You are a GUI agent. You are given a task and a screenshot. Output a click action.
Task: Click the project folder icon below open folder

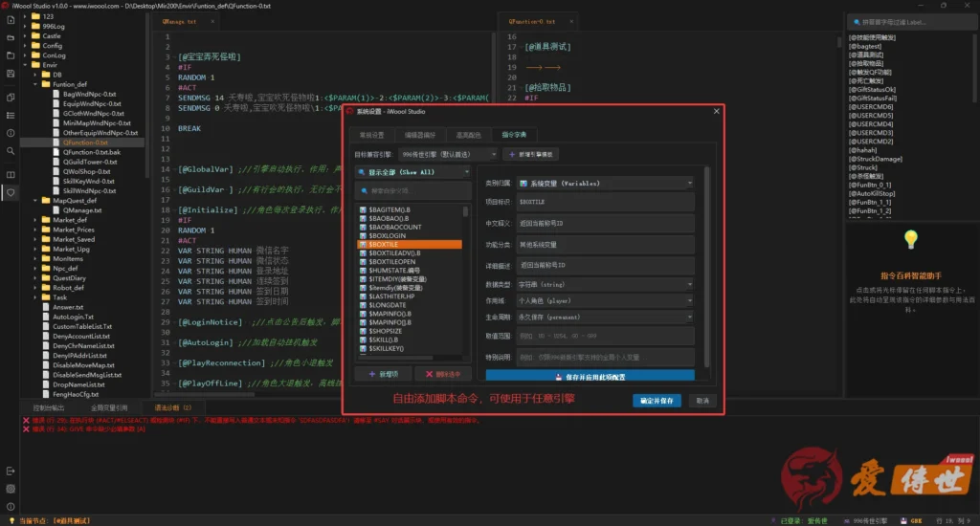pyautogui.click(x=11, y=55)
